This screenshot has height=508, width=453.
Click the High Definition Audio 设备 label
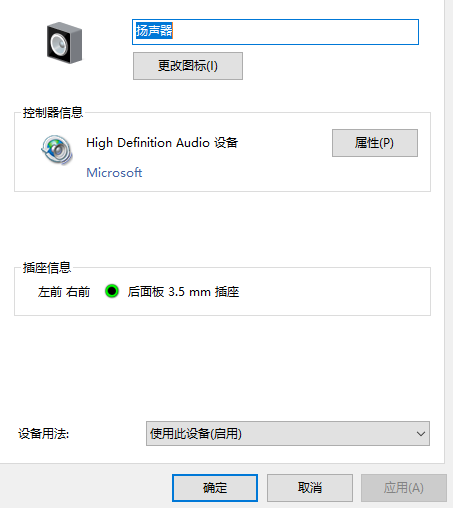click(162, 143)
